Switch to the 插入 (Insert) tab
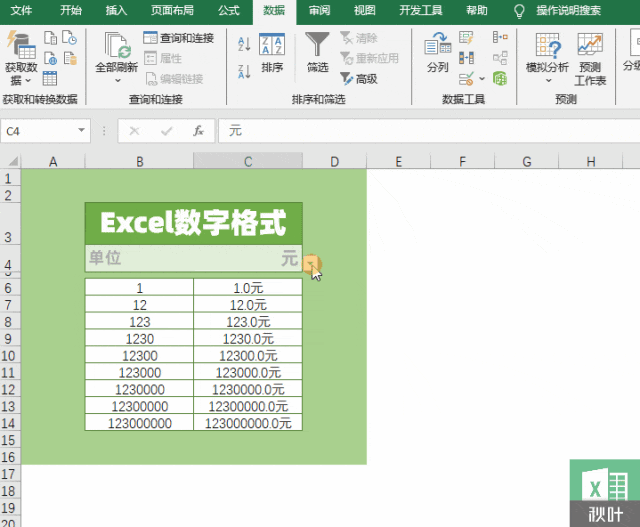 pyautogui.click(x=116, y=10)
